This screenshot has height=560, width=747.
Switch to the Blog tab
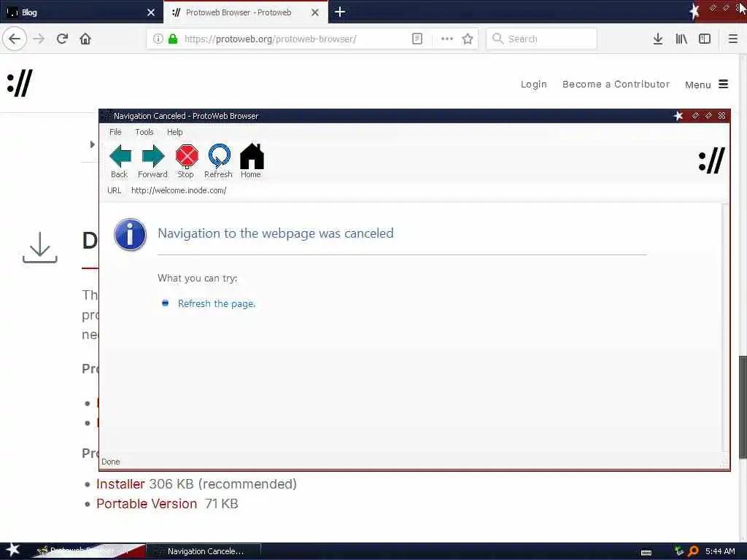pyautogui.click(x=81, y=12)
